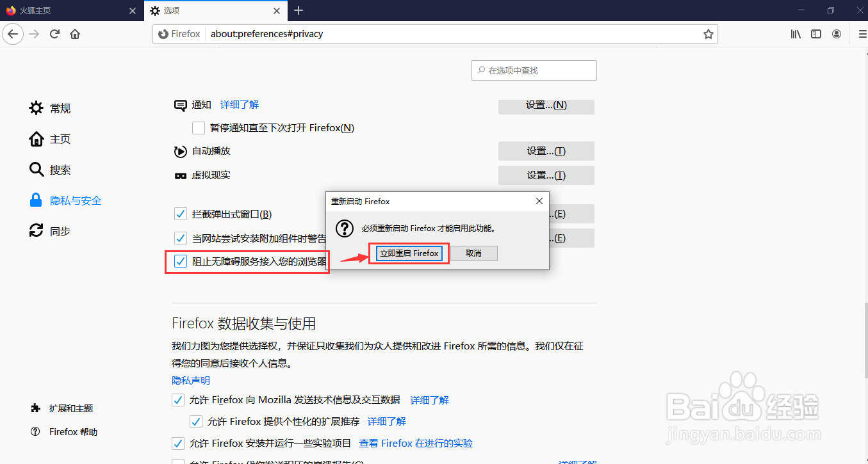The image size is (868, 464).
Task: Show the sidebars icon
Action: (x=816, y=34)
